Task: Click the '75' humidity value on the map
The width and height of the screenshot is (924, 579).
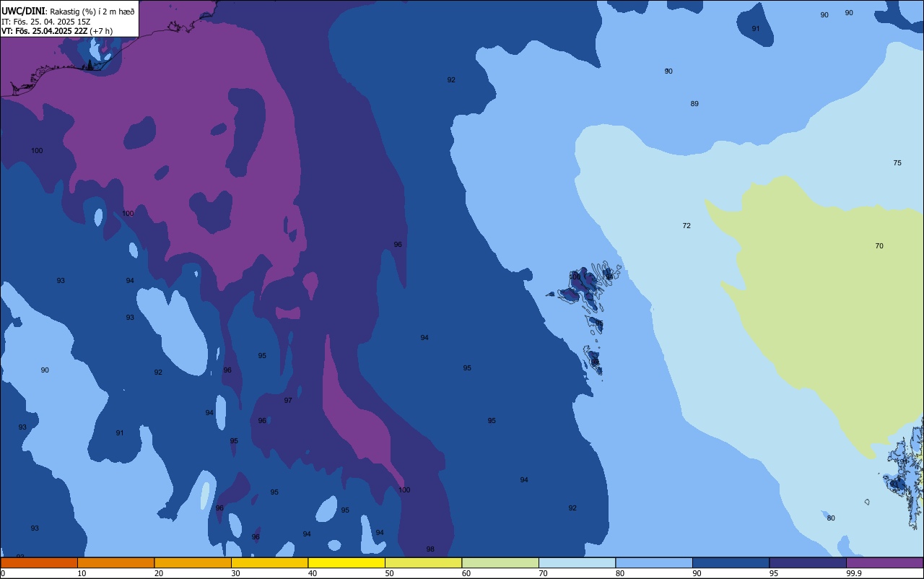Action: click(x=897, y=163)
